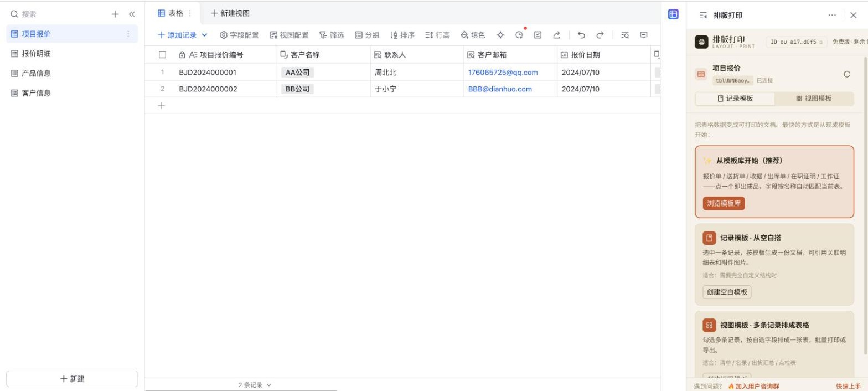Viewport: 868px width, 391px height.
Task: Click the AI sparkle star toolbar icon
Action: pos(500,35)
